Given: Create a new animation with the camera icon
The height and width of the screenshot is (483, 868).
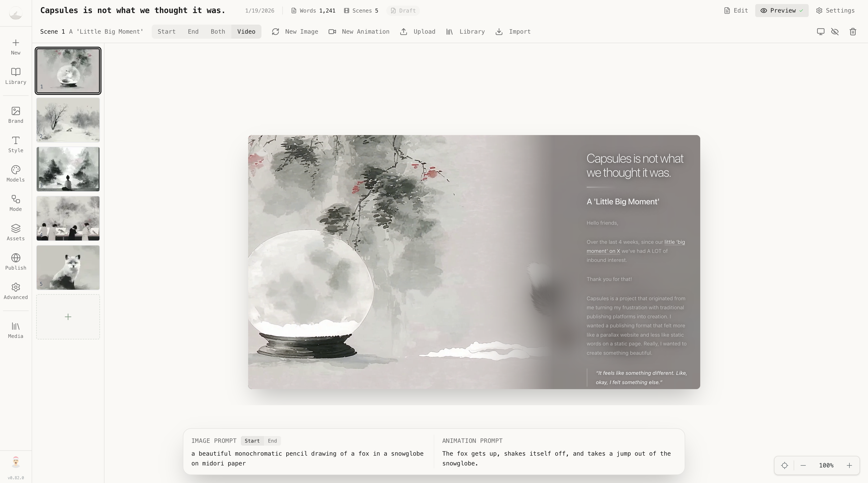Looking at the screenshot, I should point(333,31).
